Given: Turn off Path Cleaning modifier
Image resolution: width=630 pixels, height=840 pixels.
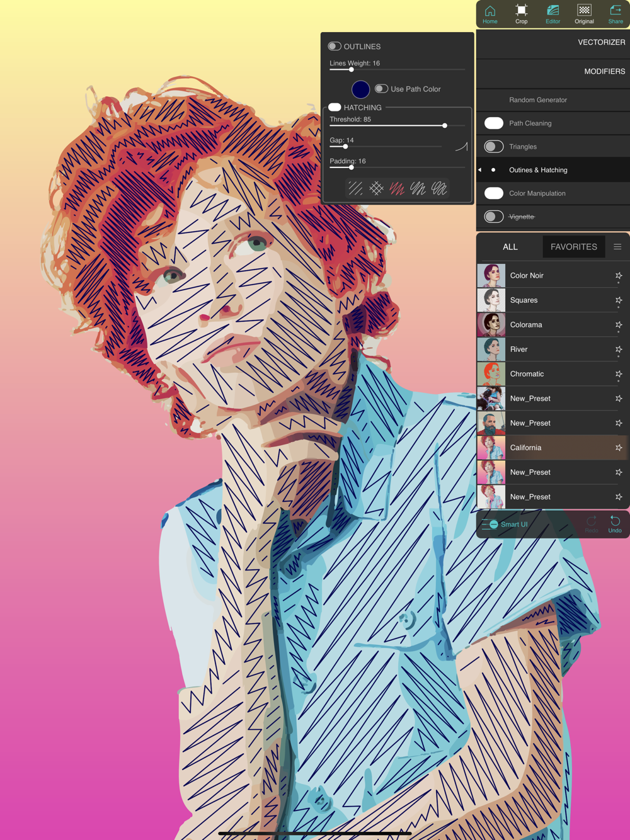Looking at the screenshot, I should click(x=494, y=123).
